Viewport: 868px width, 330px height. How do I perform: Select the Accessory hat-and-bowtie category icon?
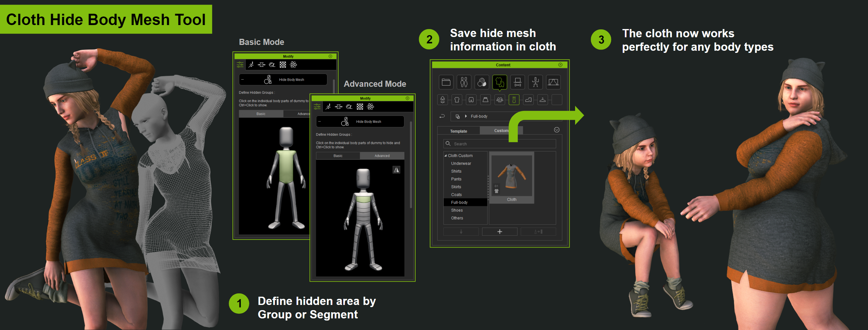[x=518, y=82]
